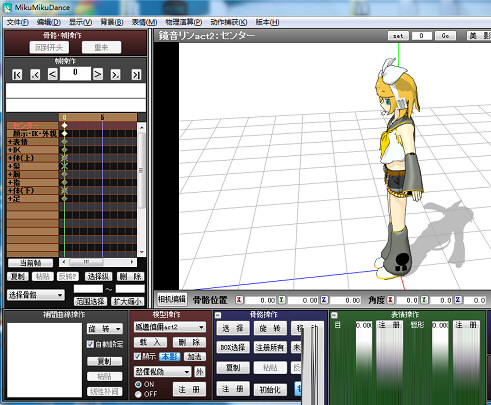Go to next keyframe with >. button
This screenshot has height=405, width=491.
pos(115,75)
